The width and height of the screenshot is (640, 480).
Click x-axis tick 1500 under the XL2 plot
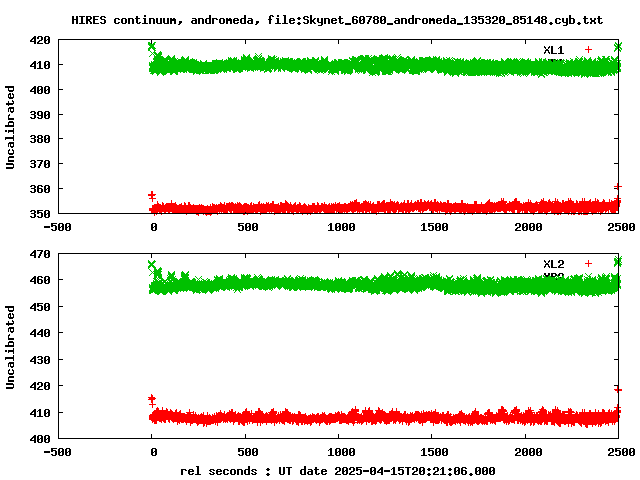pyautogui.click(x=434, y=452)
